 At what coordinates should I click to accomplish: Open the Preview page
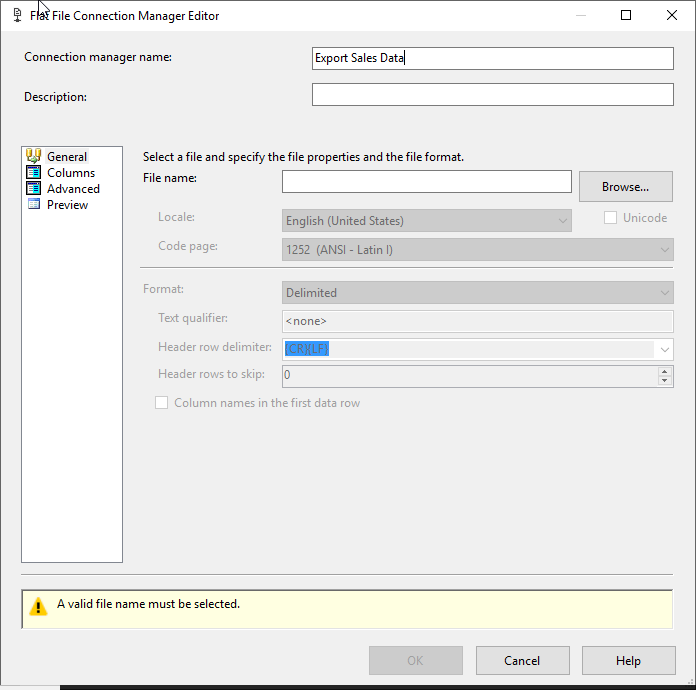click(67, 205)
